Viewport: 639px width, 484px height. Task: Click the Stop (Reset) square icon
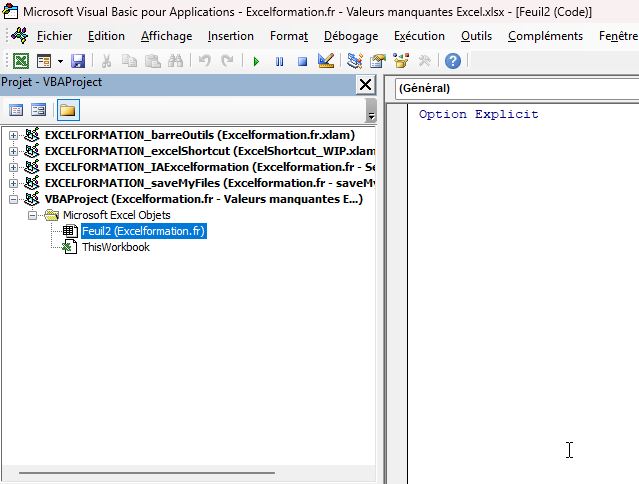coord(302,62)
